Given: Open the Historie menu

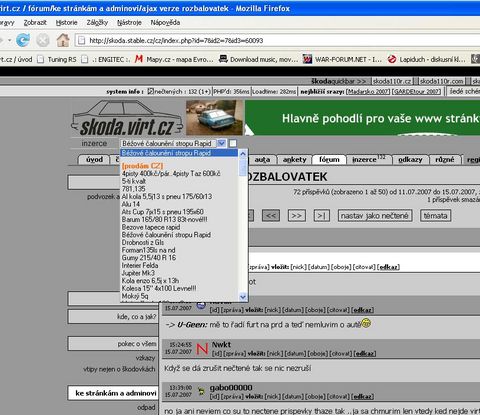Looking at the screenshot, I should tap(67, 22).
